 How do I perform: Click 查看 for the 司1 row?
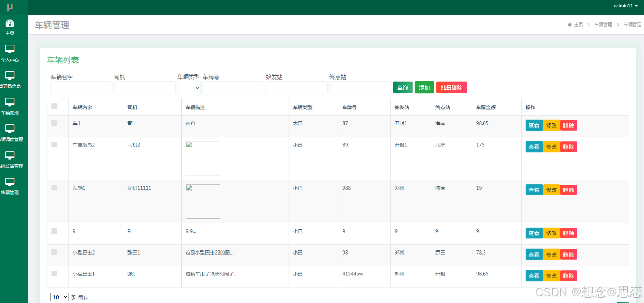tap(534, 125)
